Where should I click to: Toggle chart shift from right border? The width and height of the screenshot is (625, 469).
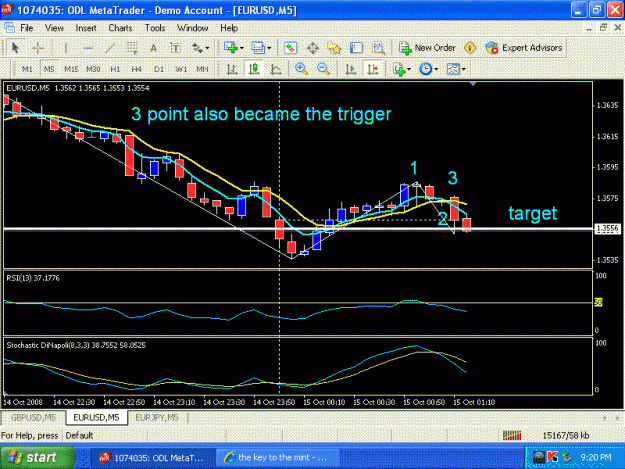coord(373,69)
